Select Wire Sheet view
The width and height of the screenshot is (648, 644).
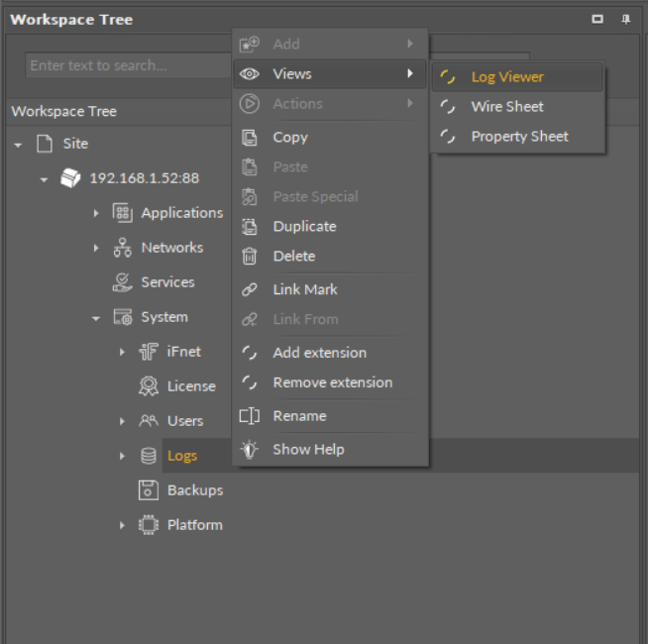coord(507,107)
